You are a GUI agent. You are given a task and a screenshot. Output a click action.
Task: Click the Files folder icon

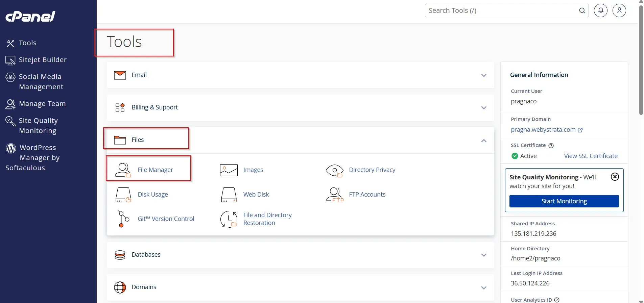tap(120, 140)
